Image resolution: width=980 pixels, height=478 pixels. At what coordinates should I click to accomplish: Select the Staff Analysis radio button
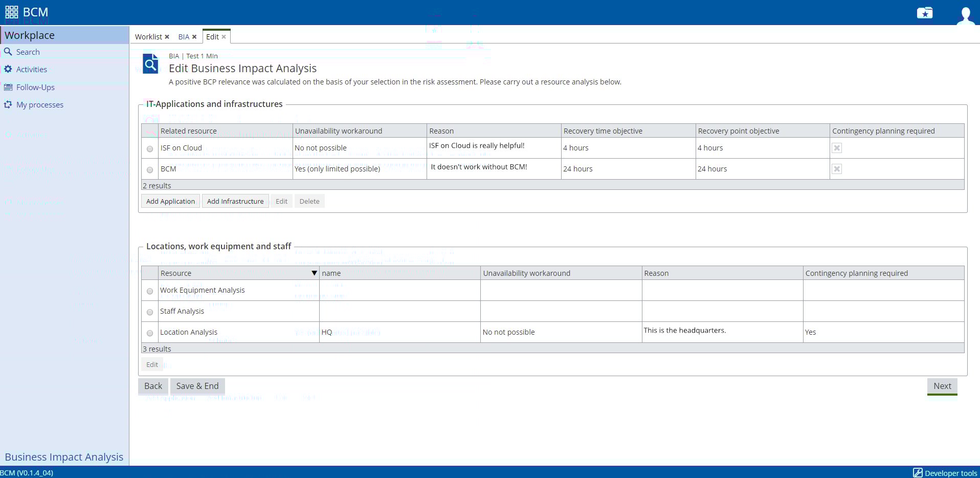pyautogui.click(x=150, y=312)
